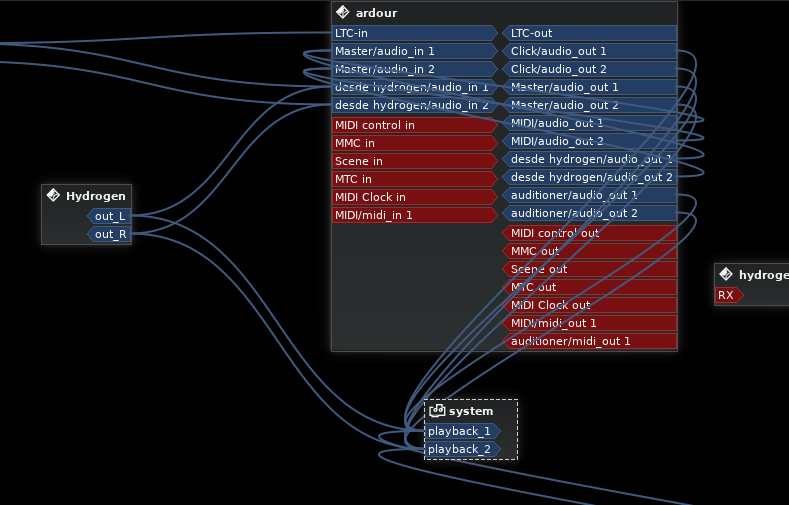Click the system node device icon
Viewport: 789px width, 505px height.
point(436,411)
